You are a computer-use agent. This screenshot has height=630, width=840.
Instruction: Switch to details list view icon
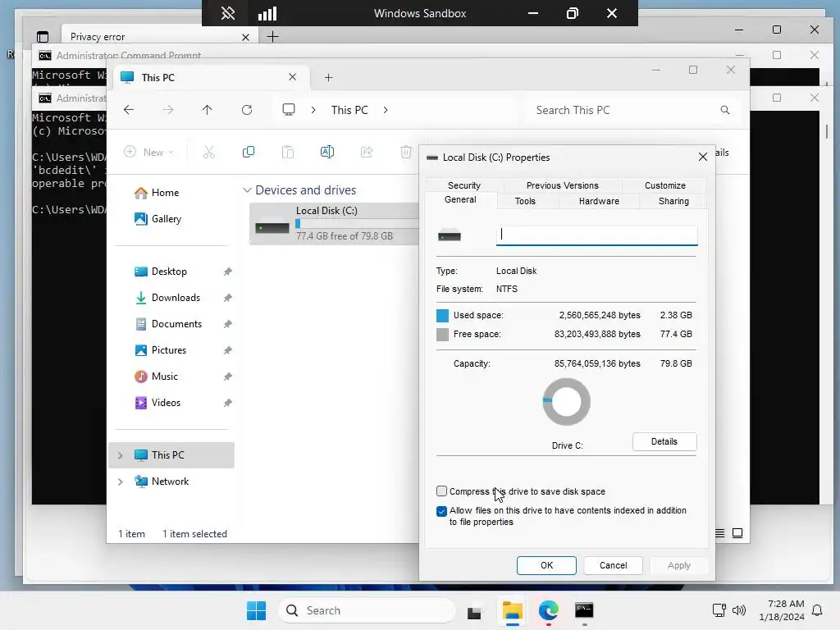(x=720, y=533)
